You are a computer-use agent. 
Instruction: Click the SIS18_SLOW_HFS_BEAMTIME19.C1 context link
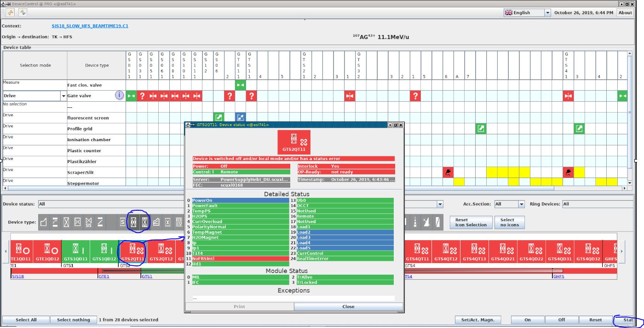click(x=90, y=26)
